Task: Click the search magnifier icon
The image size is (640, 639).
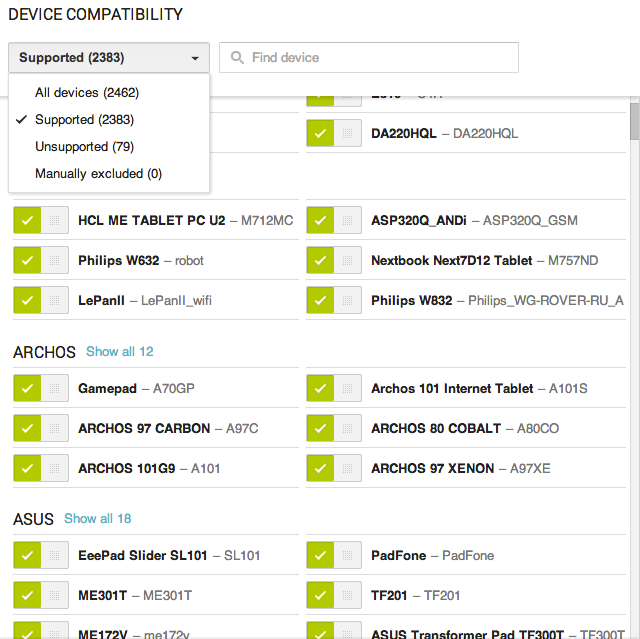Action: pos(237,58)
